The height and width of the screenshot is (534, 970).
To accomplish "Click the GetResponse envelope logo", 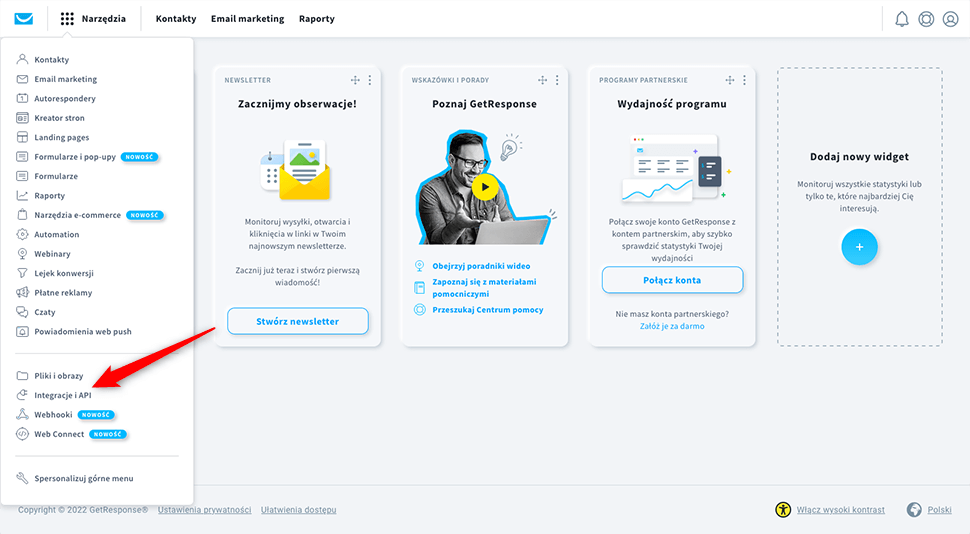I will click(24, 18).
